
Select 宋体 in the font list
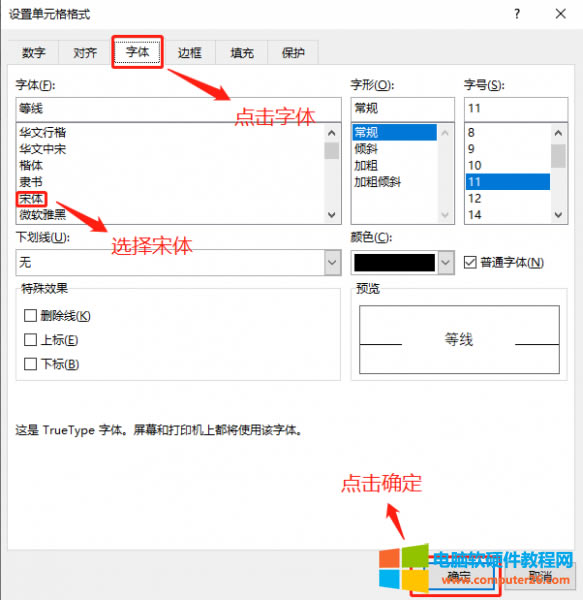coord(31,199)
